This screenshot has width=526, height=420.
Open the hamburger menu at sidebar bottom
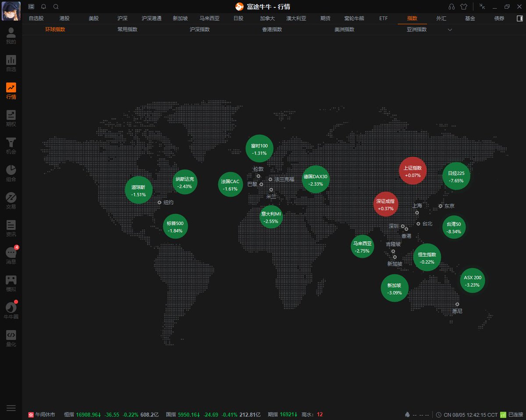pyautogui.click(x=11, y=408)
